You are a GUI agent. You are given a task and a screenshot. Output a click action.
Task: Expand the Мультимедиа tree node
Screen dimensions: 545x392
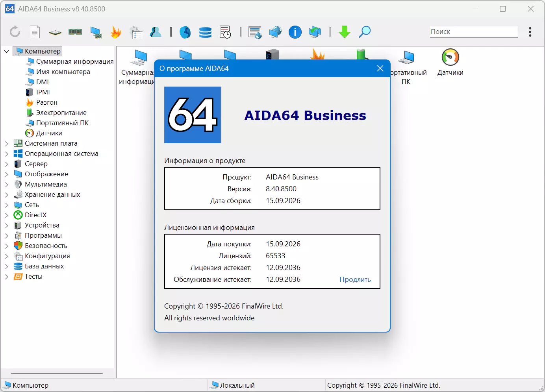[x=6, y=184]
